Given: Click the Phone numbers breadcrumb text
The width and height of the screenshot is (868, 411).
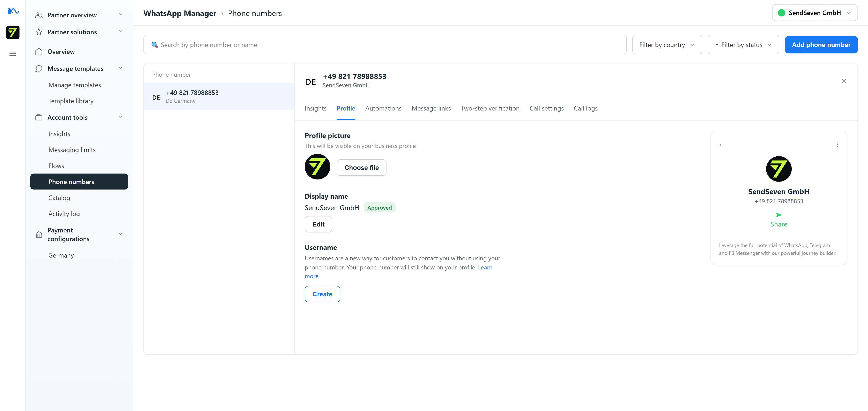Looking at the screenshot, I should coord(255,13).
